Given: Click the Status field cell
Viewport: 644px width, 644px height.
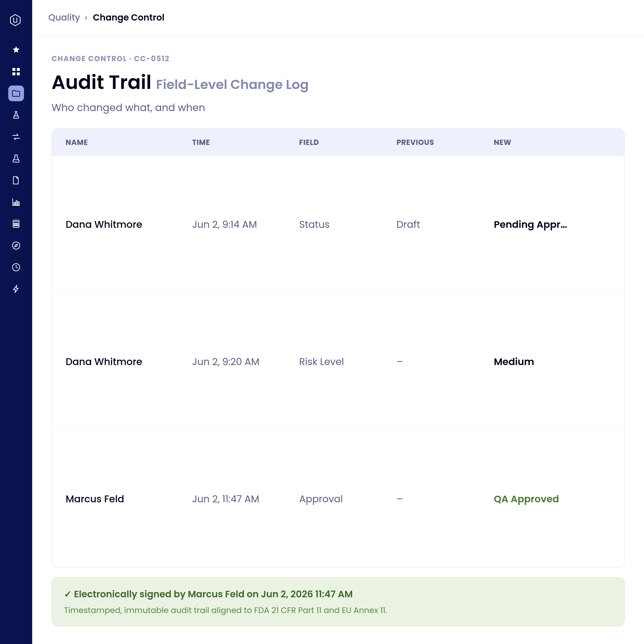Looking at the screenshot, I should coord(314,224).
